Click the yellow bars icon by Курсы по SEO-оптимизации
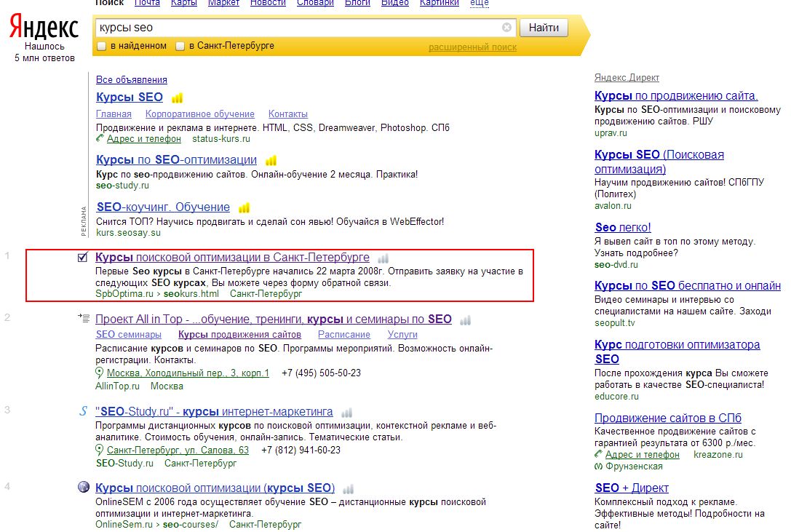Image resolution: width=791 pixels, height=532 pixels. click(x=271, y=161)
